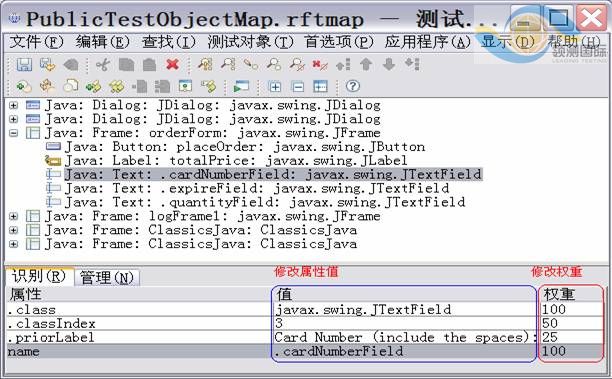Click the Copy icon beside the scissors
Viewport: 612px width, 379px height.
tap(126, 64)
